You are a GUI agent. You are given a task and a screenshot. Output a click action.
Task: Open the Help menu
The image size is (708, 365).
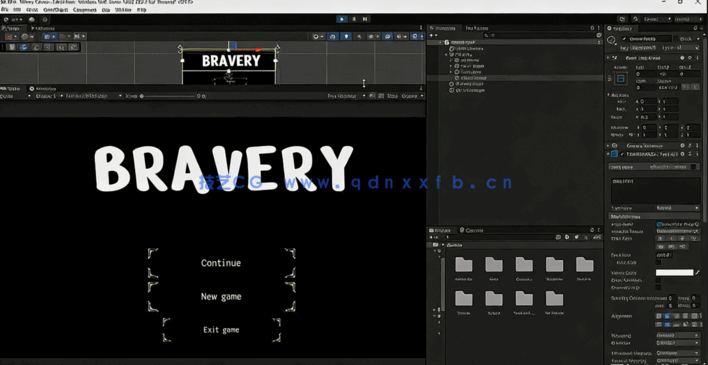point(141,9)
